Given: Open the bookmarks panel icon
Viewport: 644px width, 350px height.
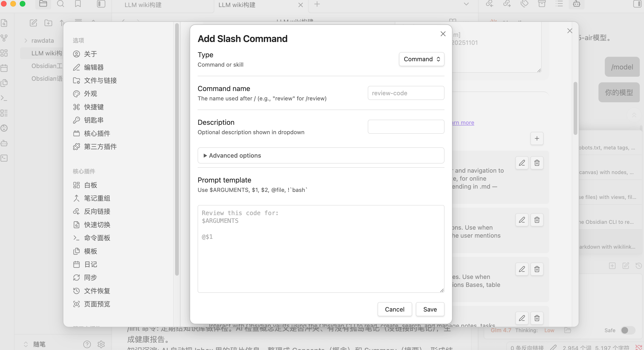Looking at the screenshot, I should point(78,4).
